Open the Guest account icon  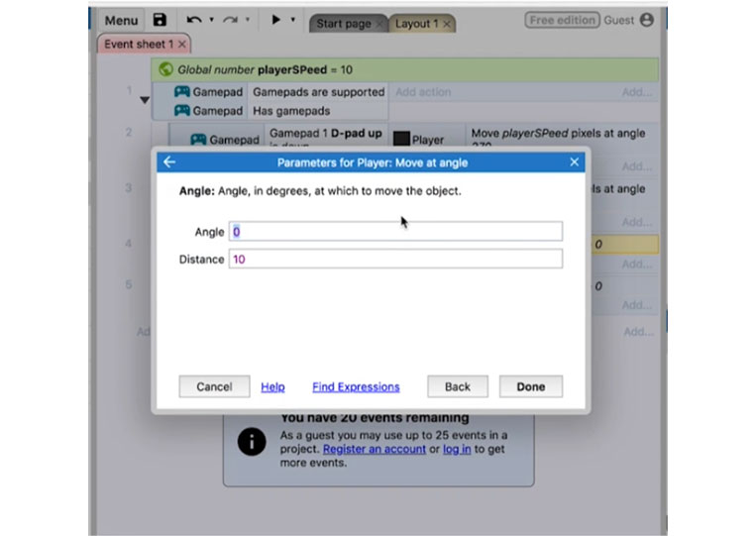coord(647,20)
